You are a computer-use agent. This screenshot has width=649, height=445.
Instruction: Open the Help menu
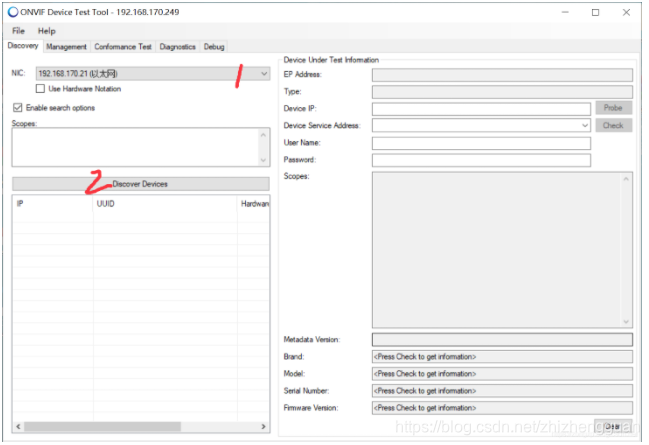pyautogui.click(x=46, y=31)
